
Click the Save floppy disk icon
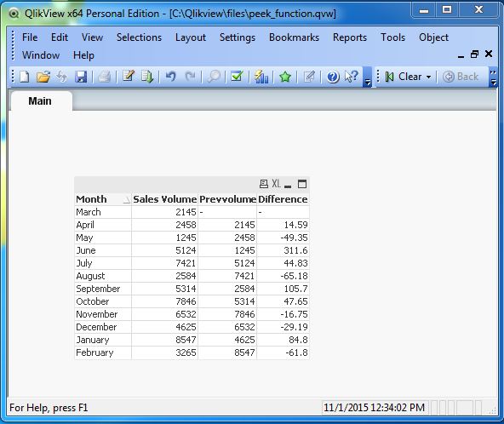click(x=81, y=77)
